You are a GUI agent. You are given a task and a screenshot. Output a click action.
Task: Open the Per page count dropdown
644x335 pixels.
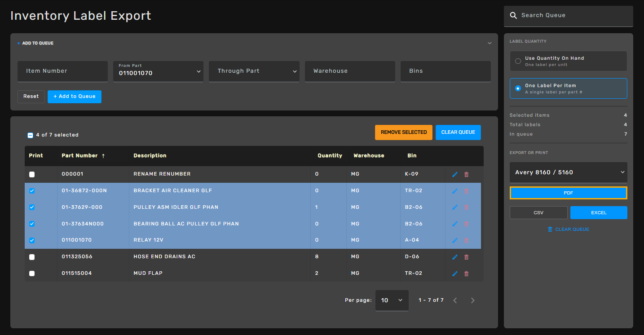tap(392, 300)
